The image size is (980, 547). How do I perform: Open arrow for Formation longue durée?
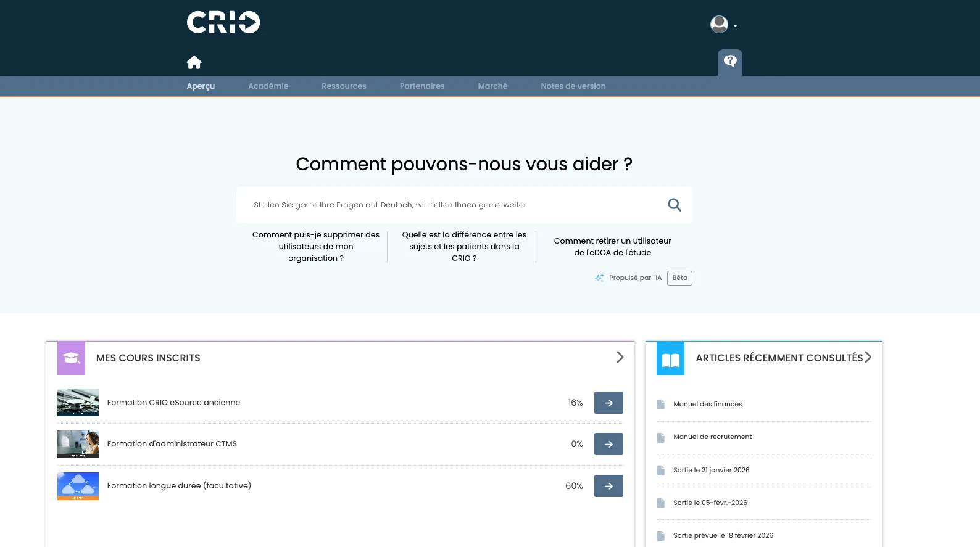[608, 486]
